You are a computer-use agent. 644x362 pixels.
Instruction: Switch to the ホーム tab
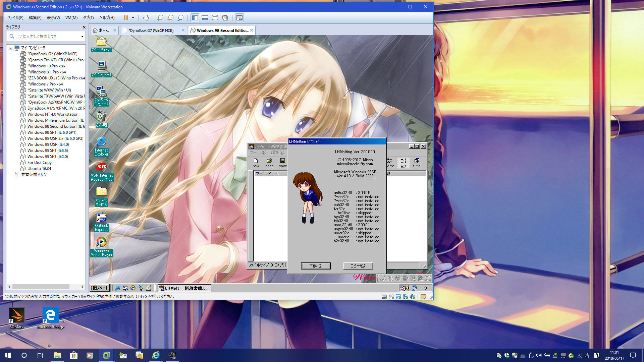[x=104, y=31]
